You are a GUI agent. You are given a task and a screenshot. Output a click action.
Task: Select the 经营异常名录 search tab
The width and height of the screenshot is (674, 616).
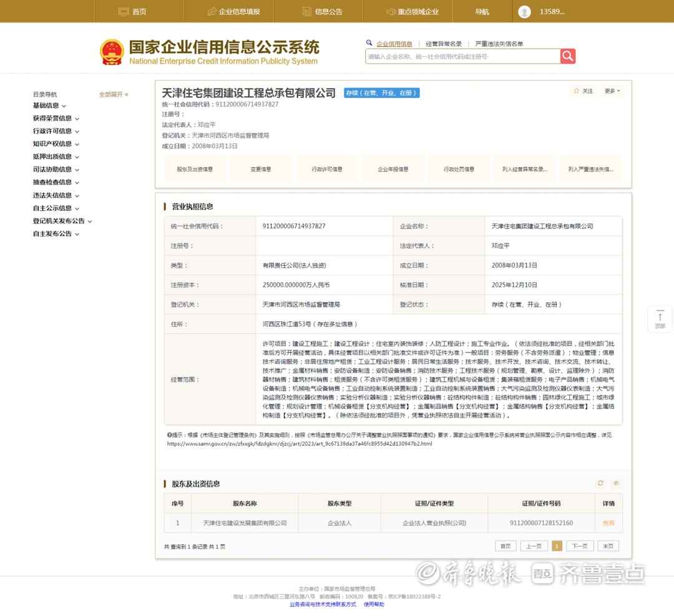444,44
